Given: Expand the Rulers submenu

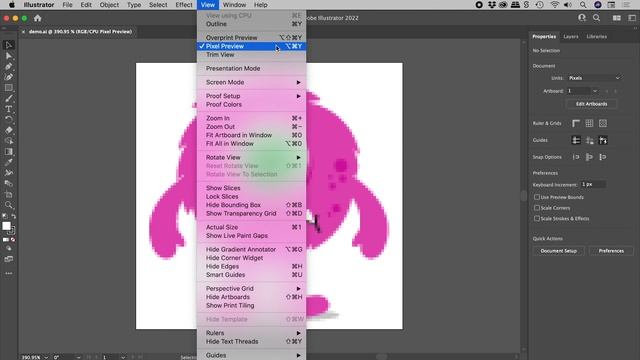Looking at the screenshot, I should 251,333.
